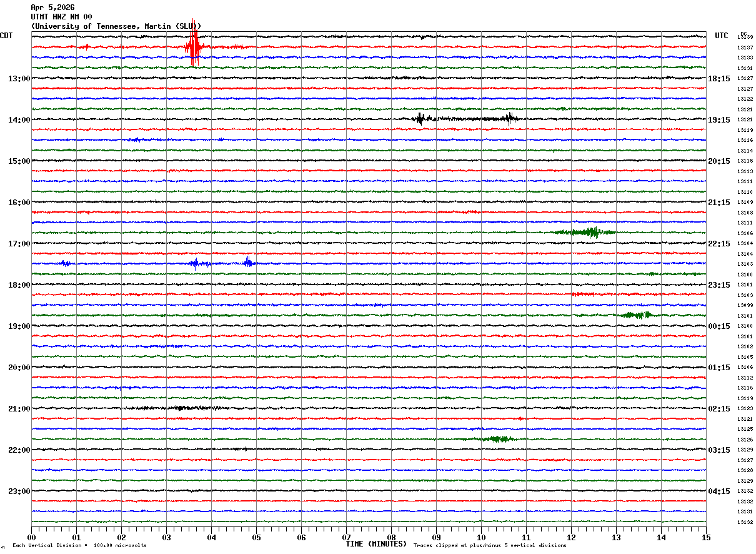
Task: Click the DC value "13128"
Action: coord(745,470)
